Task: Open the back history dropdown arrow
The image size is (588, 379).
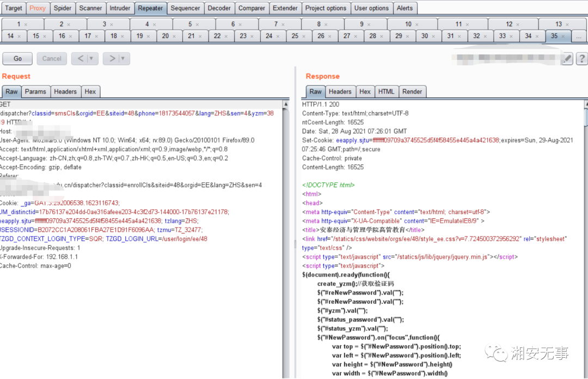Action: (91, 59)
